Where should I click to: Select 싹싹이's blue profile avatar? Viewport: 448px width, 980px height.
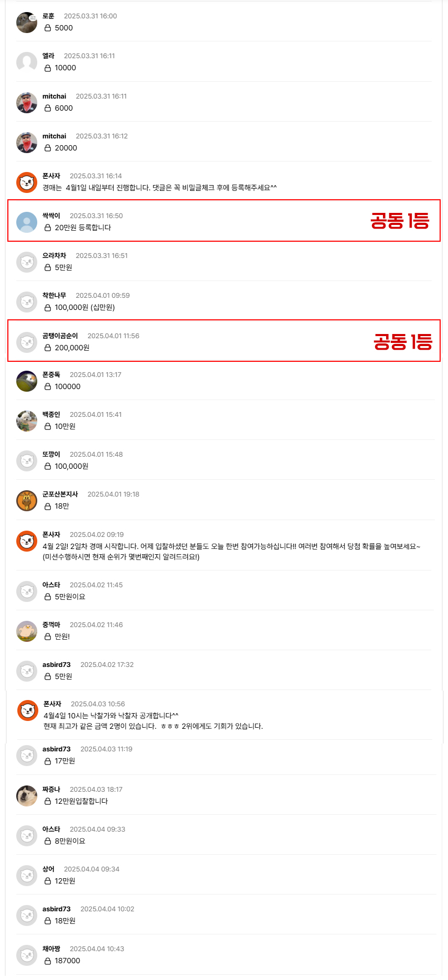27,222
